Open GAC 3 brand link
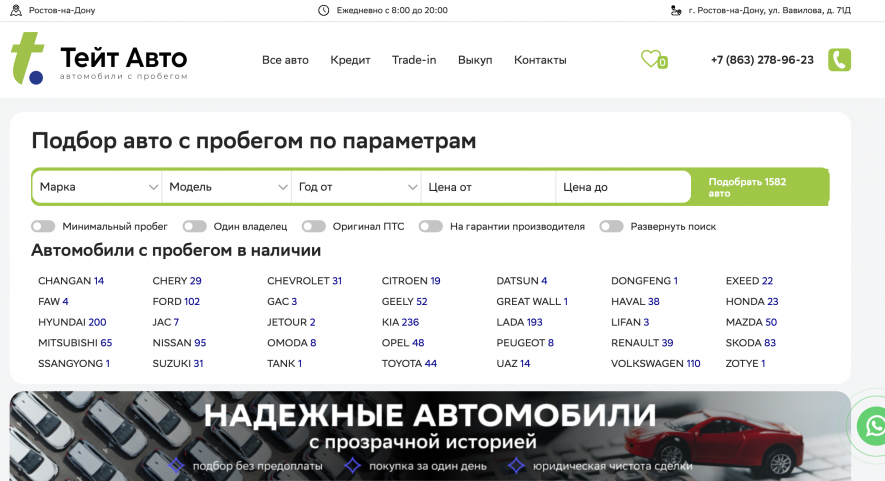The width and height of the screenshot is (885, 481). 282,301
